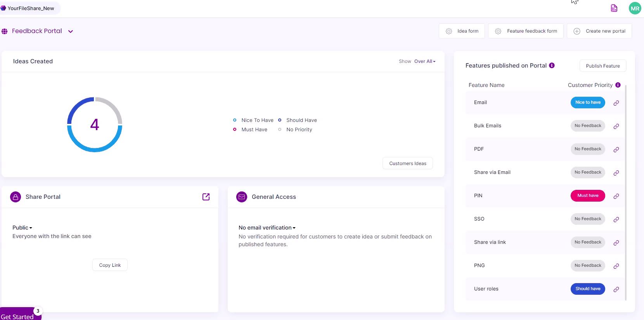Copy link icon for Share via Email
This screenshot has width=644, height=320.
tap(616, 173)
